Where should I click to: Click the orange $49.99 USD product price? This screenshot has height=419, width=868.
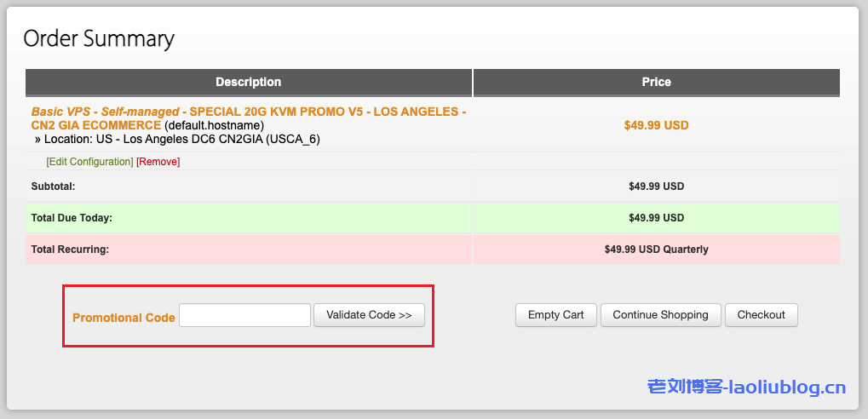tap(656, 125)
